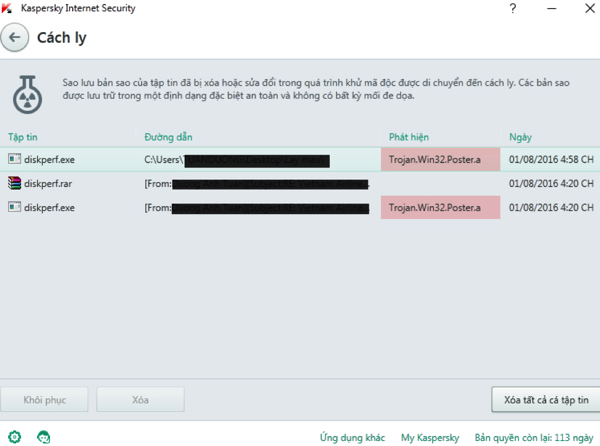Click the quarantine flask icon
The image size is (600, 446).
click(27, 94)
